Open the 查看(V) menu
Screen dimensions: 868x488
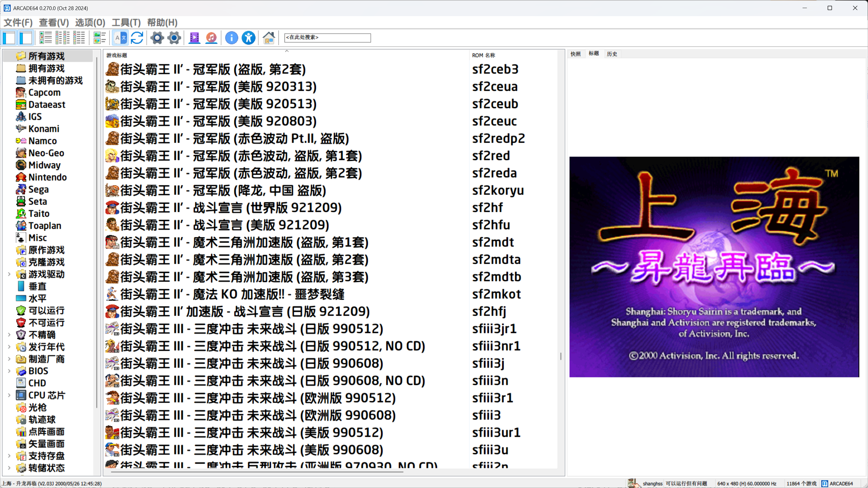tap(54, 22)
